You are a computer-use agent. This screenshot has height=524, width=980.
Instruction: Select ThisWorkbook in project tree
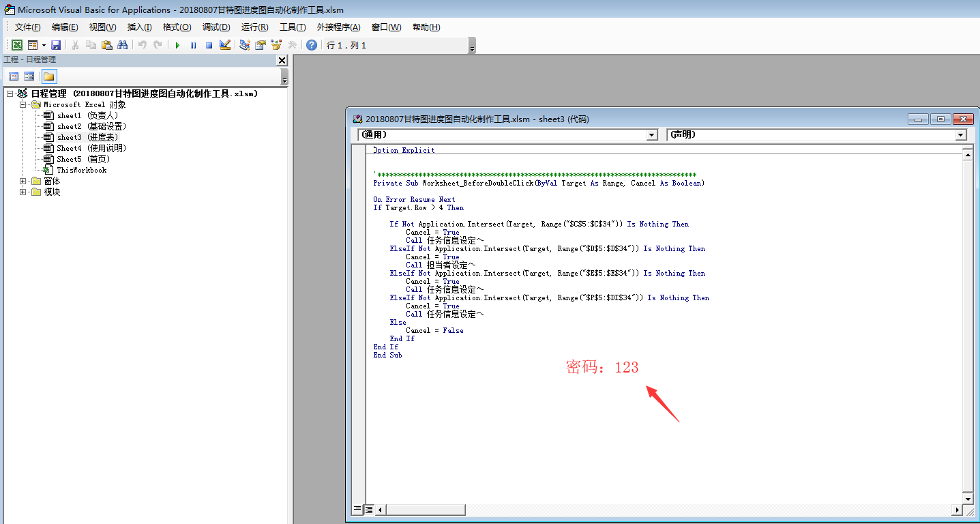pyautogui.click(x=81, y=170)
